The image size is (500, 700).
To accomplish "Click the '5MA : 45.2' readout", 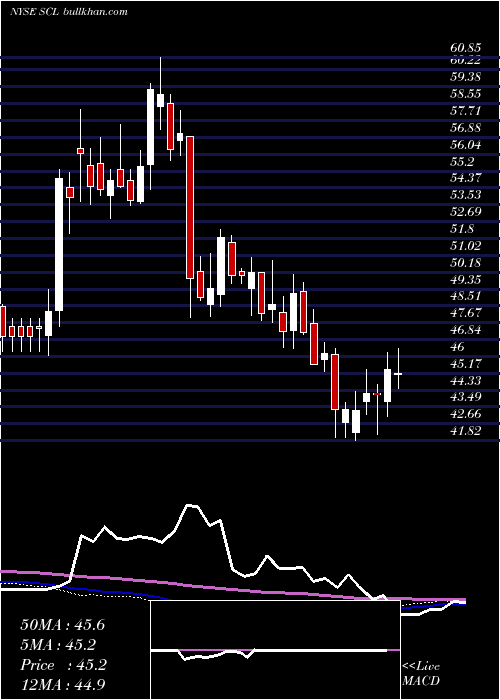I will point(58,645).
